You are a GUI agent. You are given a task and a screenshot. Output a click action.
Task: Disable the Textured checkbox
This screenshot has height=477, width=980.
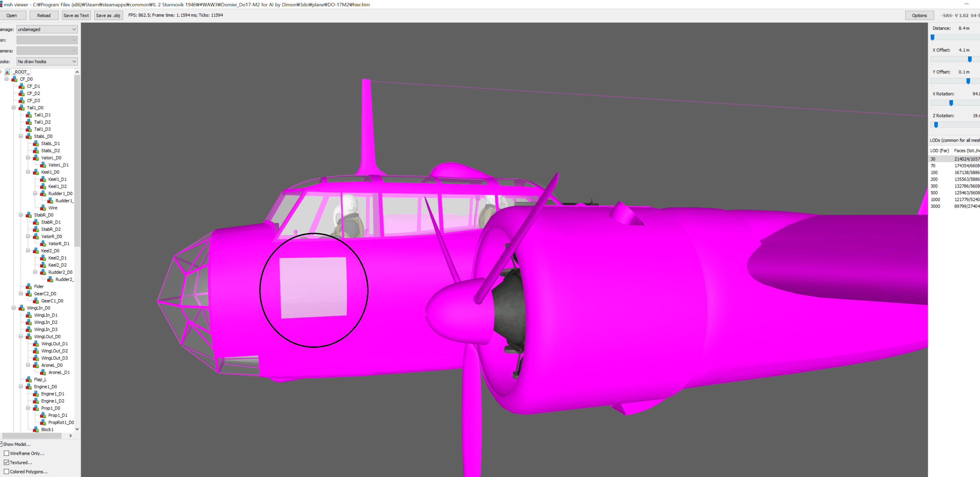6,462
